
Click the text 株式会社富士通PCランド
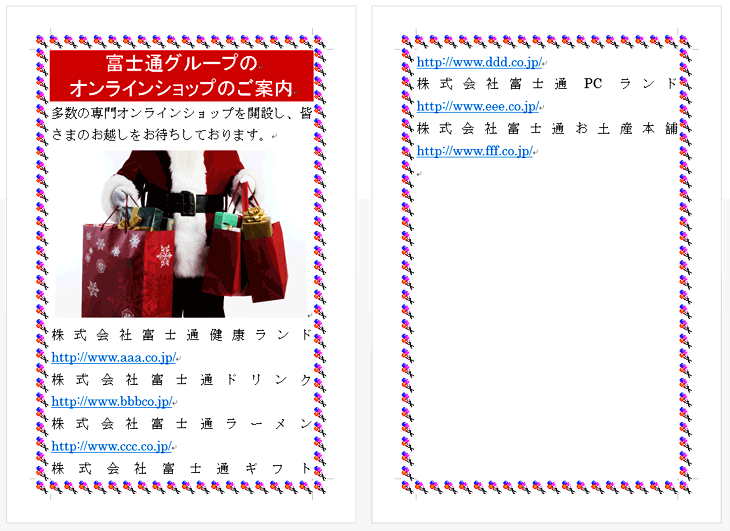tap(547, 84)
